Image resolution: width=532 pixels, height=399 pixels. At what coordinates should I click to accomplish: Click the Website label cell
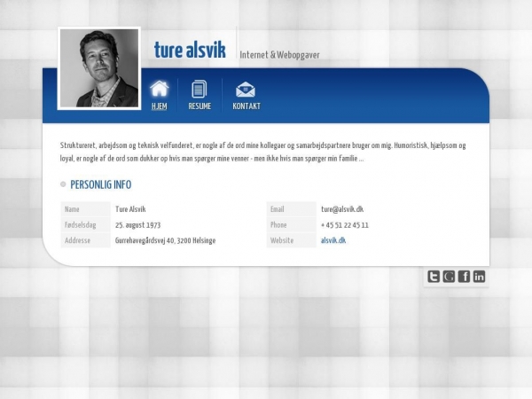point(291,240)
